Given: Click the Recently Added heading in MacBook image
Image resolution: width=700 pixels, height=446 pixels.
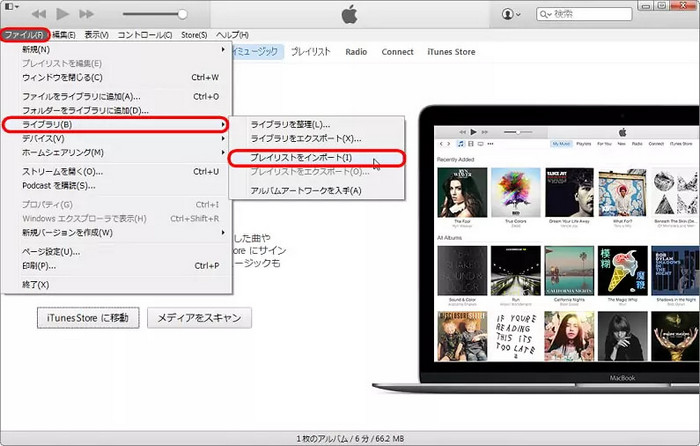Looking at the screenshot, I should click(x=455, y=159).
